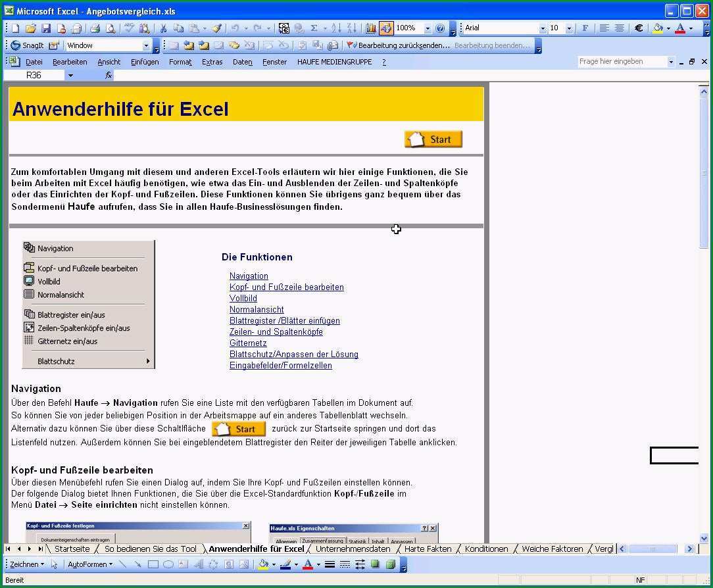
Task: Follow the Blattschutz/Anpassen der Lösung link
Action: click(x=294, y=355)
